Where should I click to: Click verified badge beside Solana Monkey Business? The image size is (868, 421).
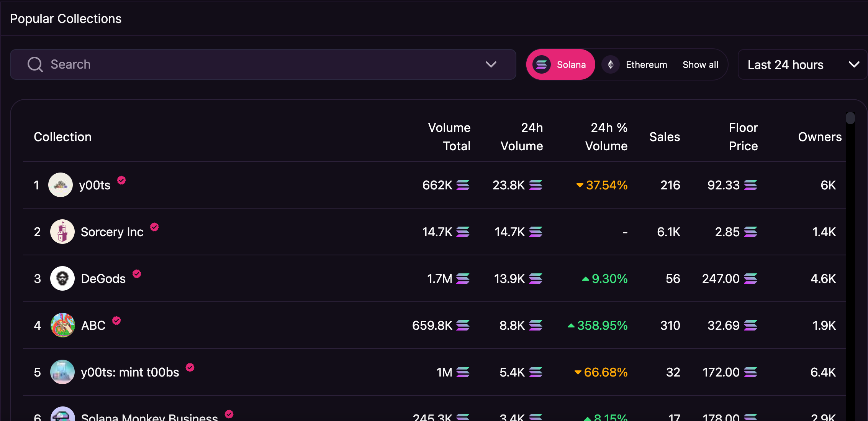(229, 414)
